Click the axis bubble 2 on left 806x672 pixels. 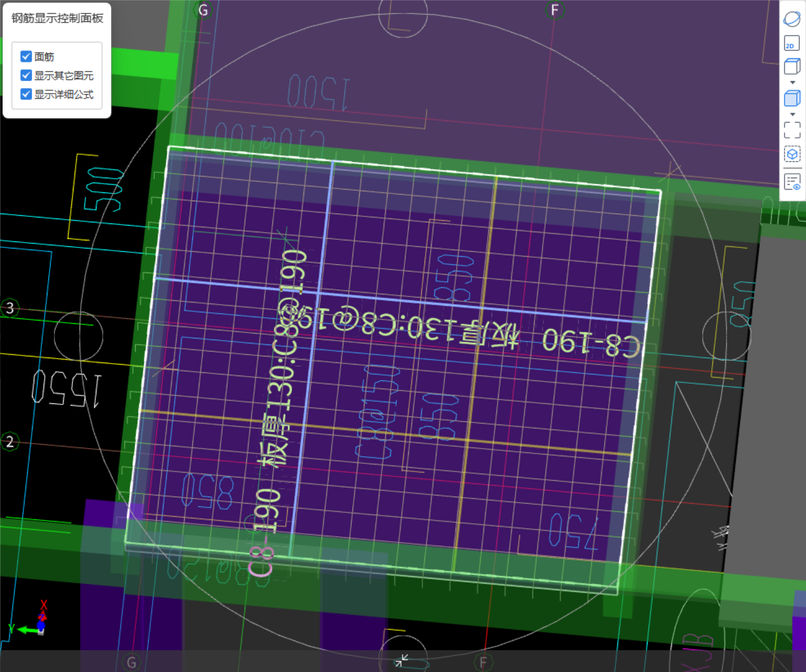pos(10,441)
